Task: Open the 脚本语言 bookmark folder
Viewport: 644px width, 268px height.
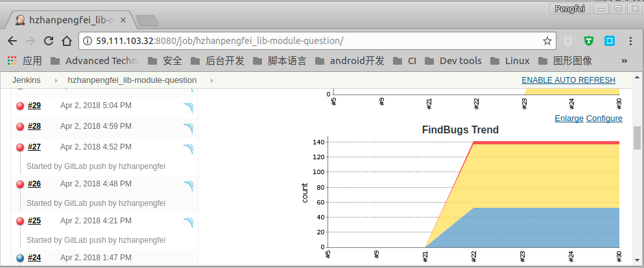Action: [280, 61]
